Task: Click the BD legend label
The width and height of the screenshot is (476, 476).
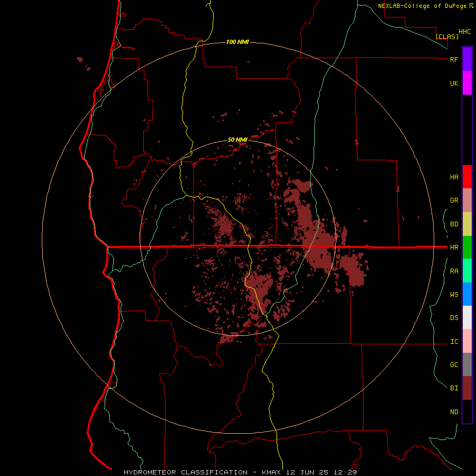Action: coord(454,224)
